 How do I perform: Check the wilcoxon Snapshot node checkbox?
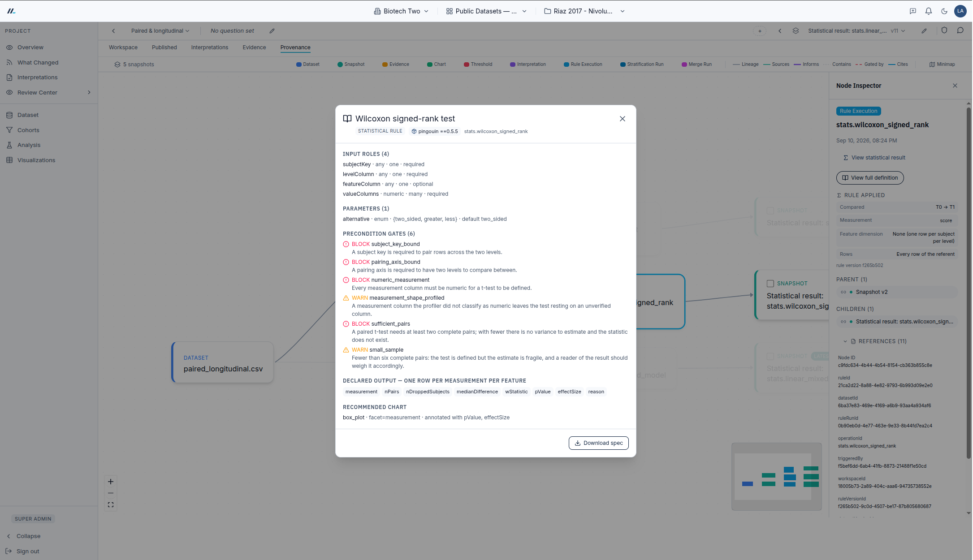point(770,284)
